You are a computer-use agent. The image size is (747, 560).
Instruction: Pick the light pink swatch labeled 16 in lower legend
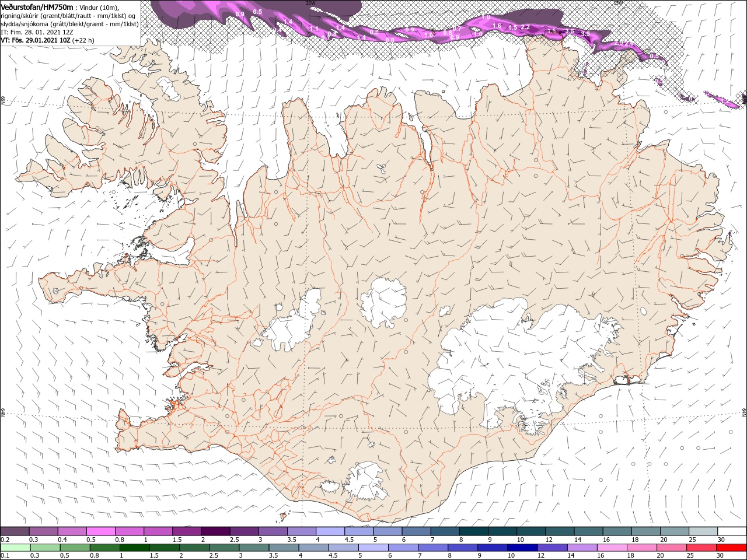coord(612,547)
